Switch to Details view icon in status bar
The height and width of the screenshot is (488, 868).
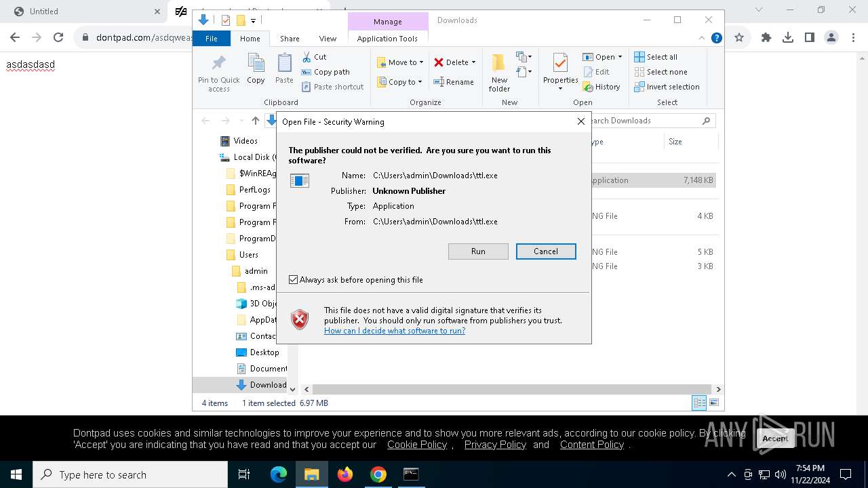(x=698, y=403)
